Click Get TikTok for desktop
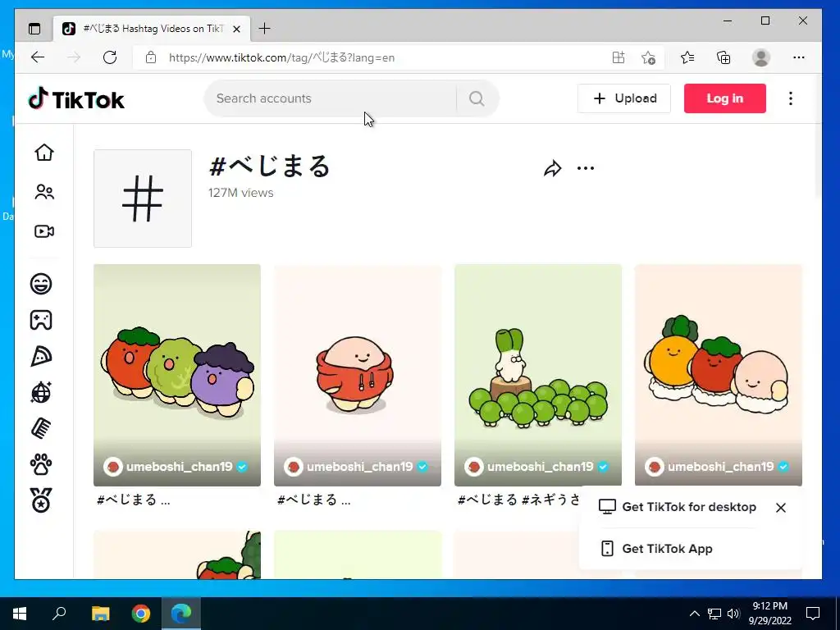The width and height of the screenshot is (840, 630). 678,507
